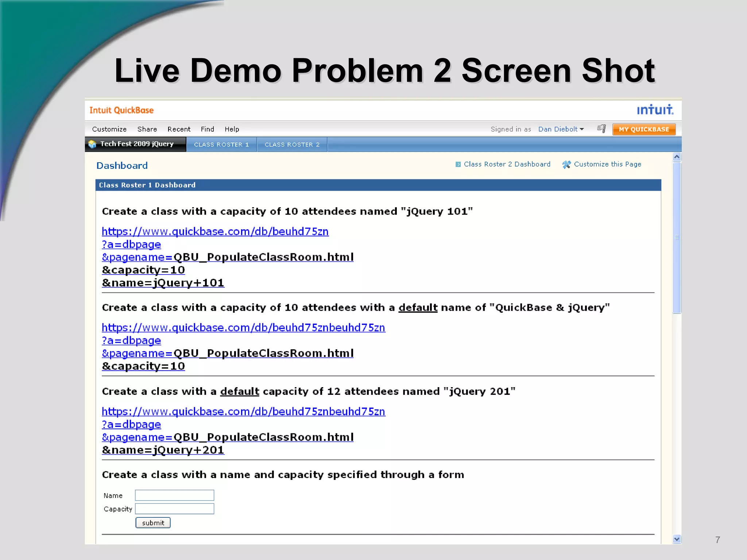747x560 pixels.
Task: Click the jQuery 101 quickbase.com/db/beuhd75zn link
Action: 215,232
